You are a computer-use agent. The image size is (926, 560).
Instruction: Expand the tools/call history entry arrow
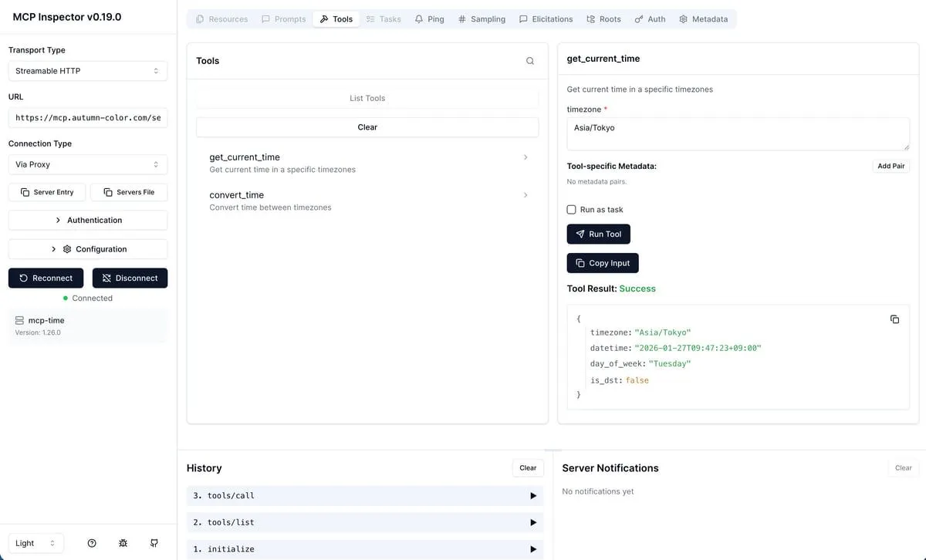[532, 496]
